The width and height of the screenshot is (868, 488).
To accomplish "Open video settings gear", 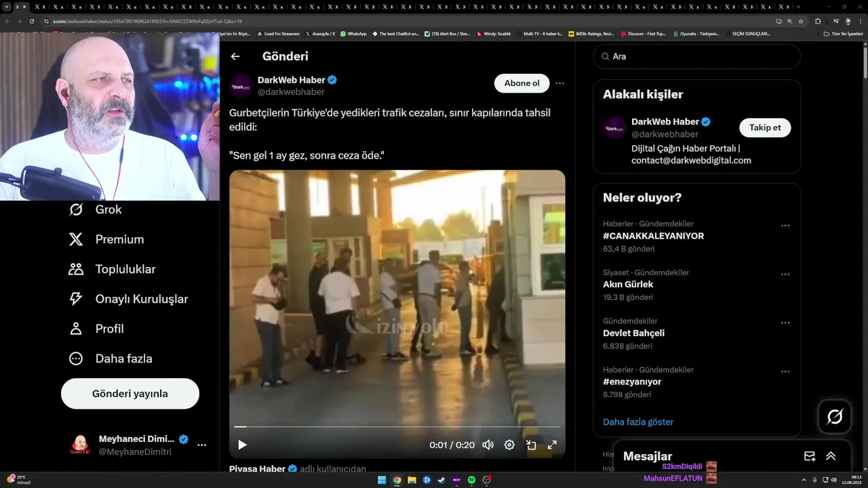I will tap(509, 445).
